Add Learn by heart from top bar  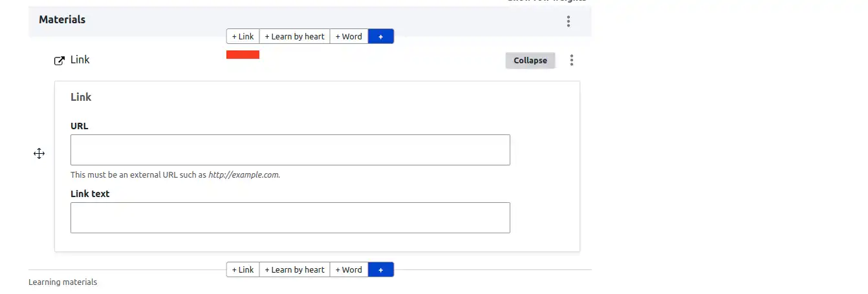294,37
